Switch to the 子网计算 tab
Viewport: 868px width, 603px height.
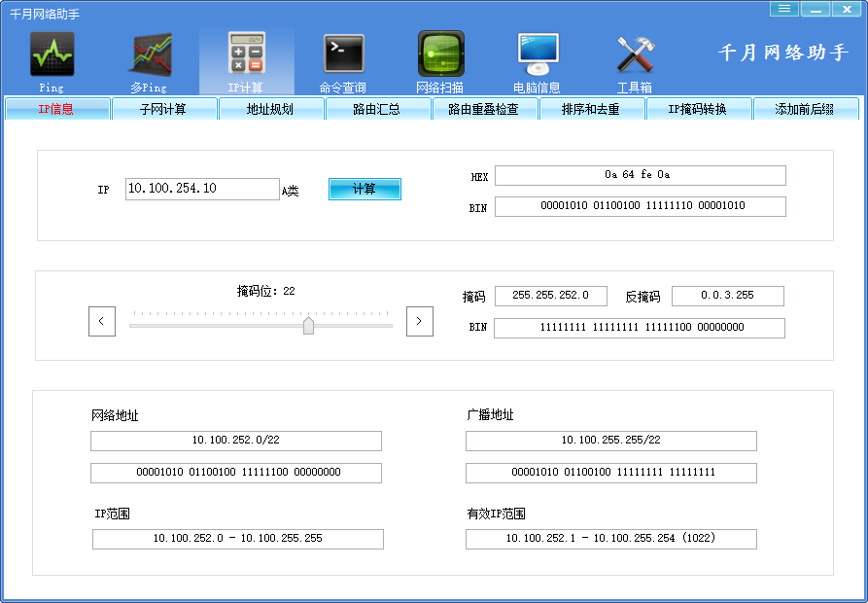pos(164,109)
